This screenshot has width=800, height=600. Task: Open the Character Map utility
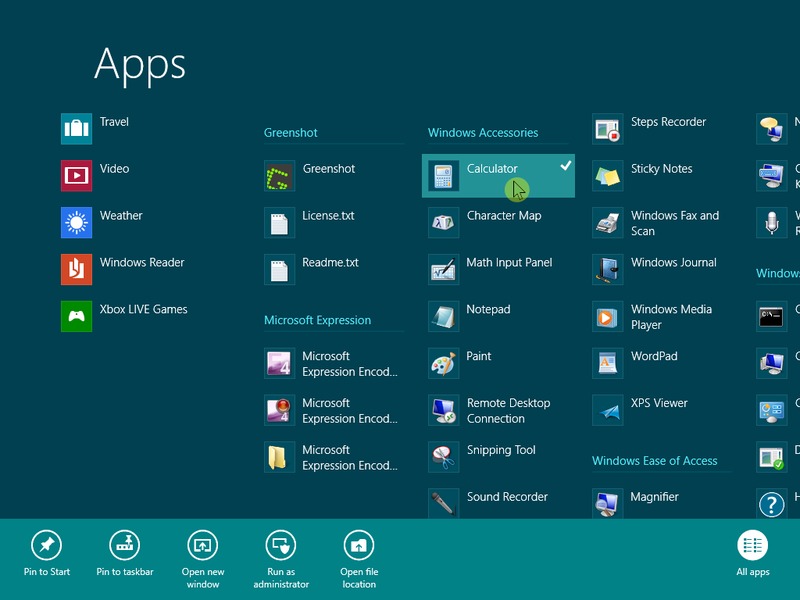coord(444,223)
